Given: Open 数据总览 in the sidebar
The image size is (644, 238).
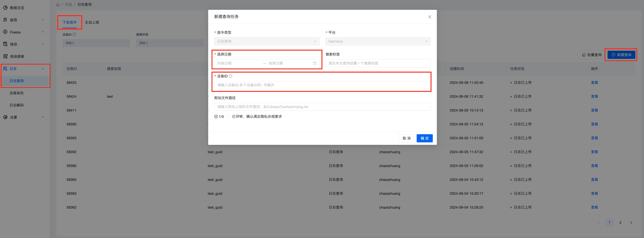Looking at the screenshot, I should point(17,8).
